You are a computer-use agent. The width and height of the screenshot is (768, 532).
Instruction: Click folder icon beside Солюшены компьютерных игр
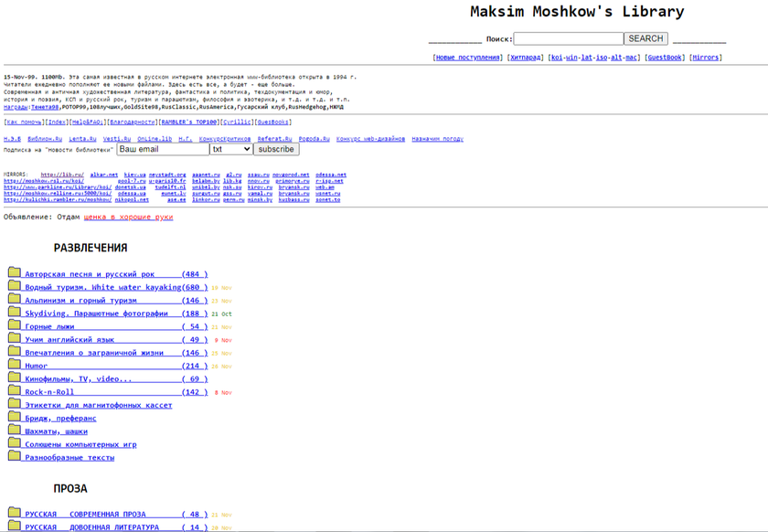[15, 442]
